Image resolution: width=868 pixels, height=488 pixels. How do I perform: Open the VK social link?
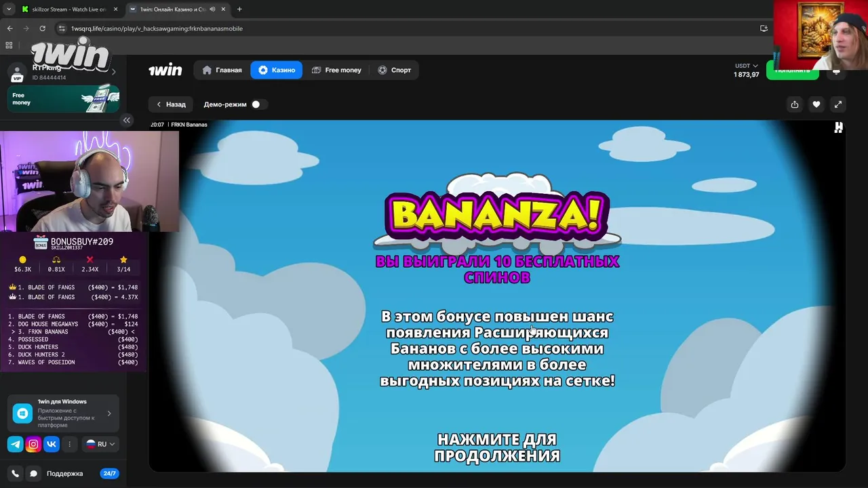coord(52,445)
